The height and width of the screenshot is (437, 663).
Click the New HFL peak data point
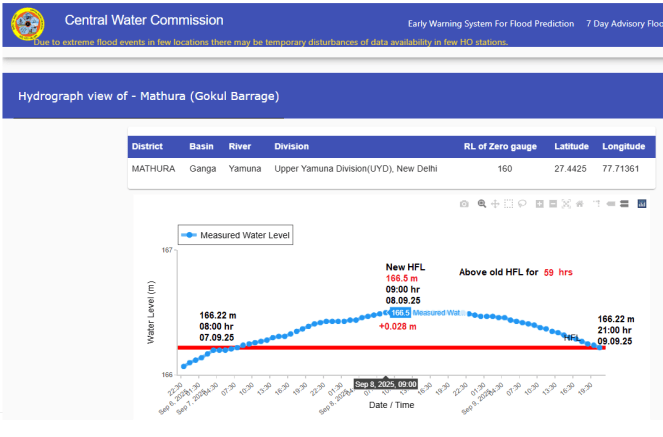click(397, 312)
